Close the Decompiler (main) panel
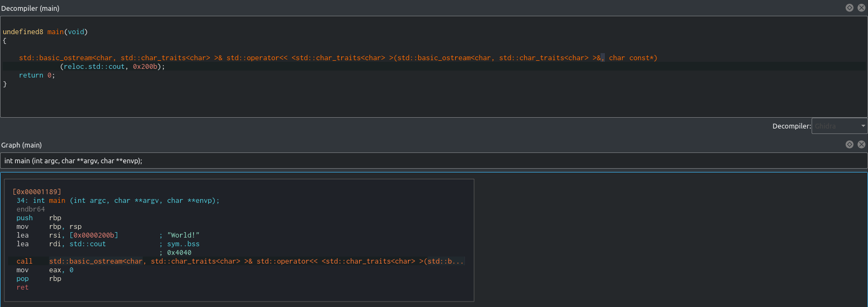868x307 pixels. pyautogui.click(x=861, y=8)
